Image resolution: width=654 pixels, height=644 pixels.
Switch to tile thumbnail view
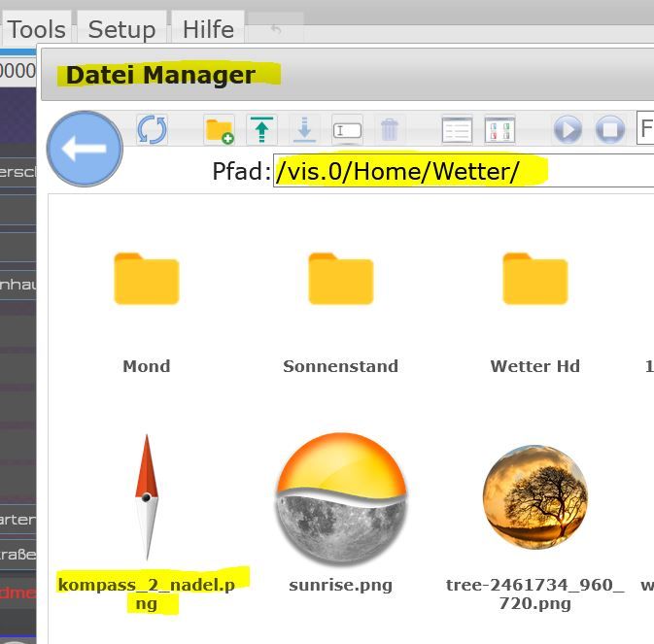click(499, 129)
